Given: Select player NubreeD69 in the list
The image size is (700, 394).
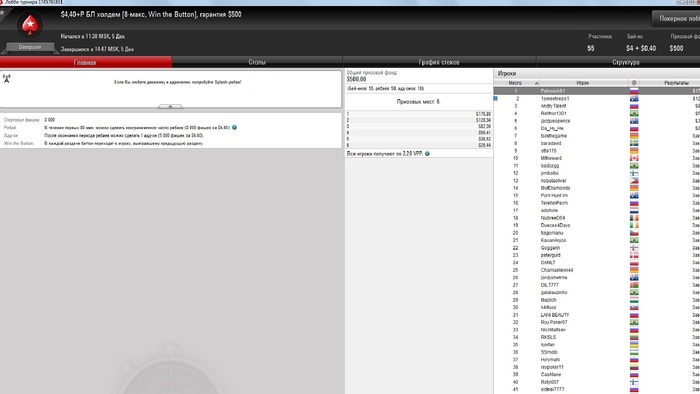Looking at the screenshot, I should pyautogui.click(x=597, y=218).
